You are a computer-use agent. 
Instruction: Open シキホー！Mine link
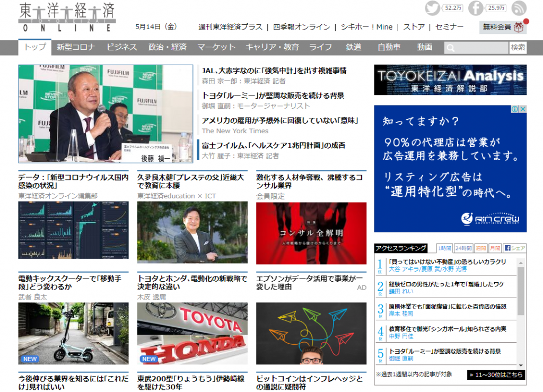pos(367,27)
